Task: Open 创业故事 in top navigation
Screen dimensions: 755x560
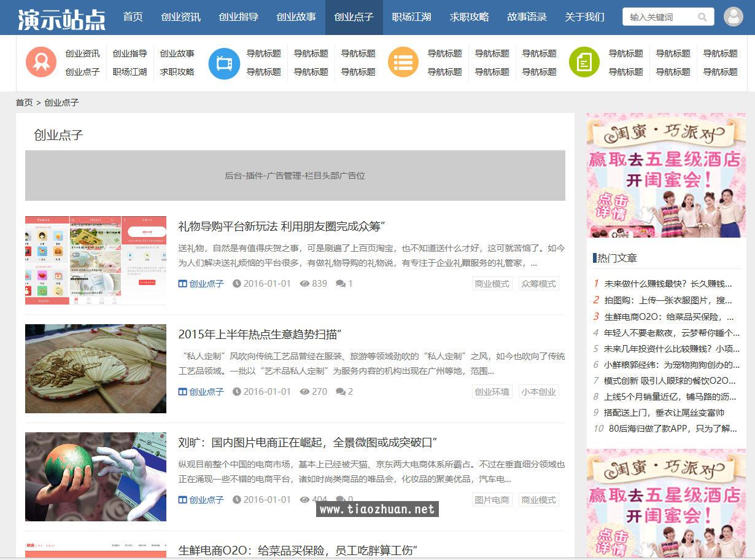Action: (x=296, y=17)
